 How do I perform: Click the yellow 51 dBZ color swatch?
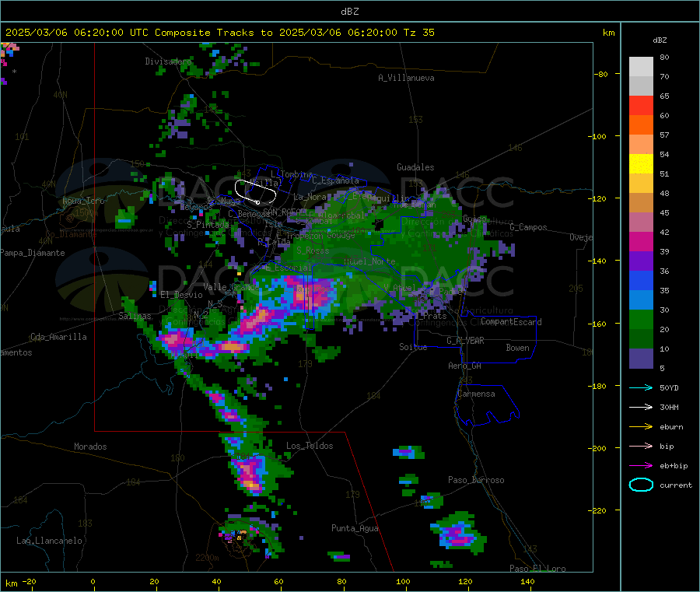pyautogui.click(x=641, y=164)
